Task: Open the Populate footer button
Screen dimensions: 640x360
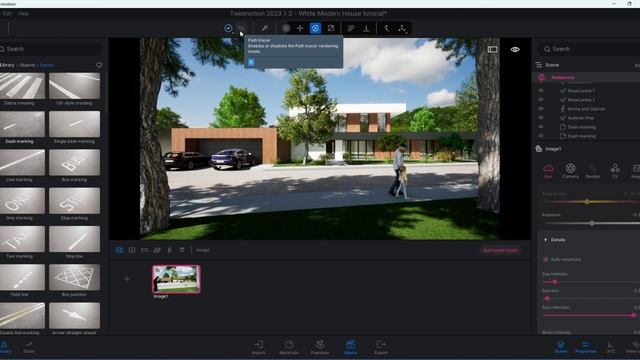Action: tap(320, 347)
